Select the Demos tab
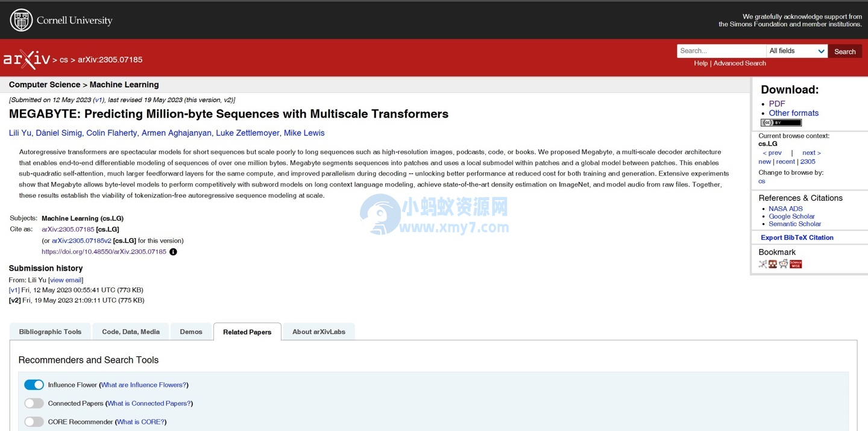 pos(191,332)
